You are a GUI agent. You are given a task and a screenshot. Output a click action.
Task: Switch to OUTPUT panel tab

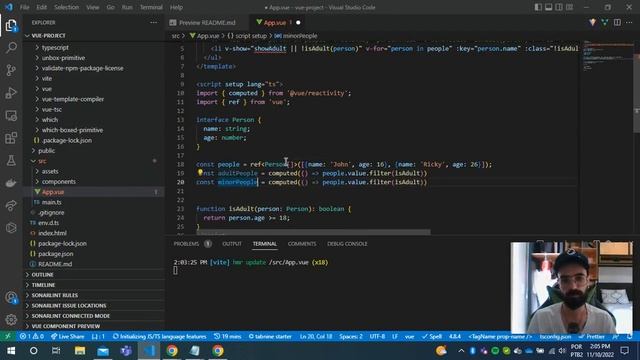pos(232,244)
